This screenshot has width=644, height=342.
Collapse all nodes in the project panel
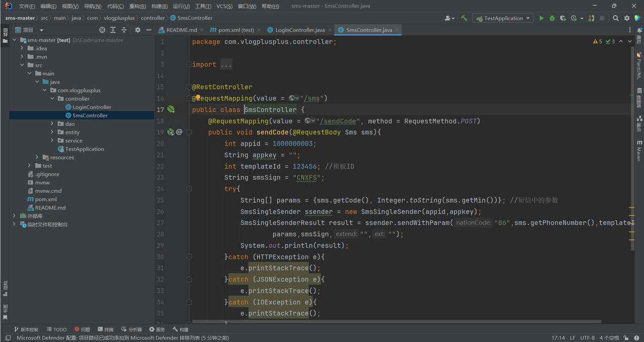coord(124,30)
